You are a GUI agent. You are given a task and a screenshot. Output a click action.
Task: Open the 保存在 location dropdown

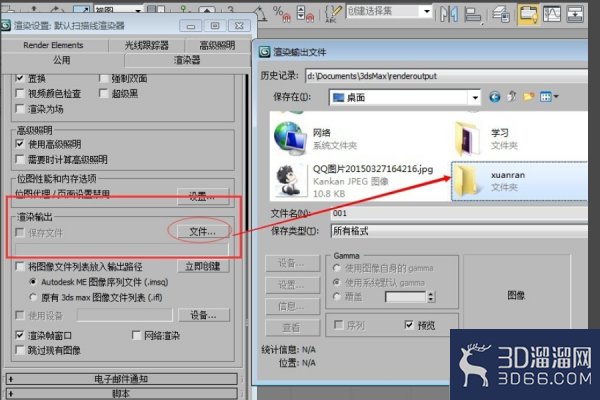click(475, 98)
